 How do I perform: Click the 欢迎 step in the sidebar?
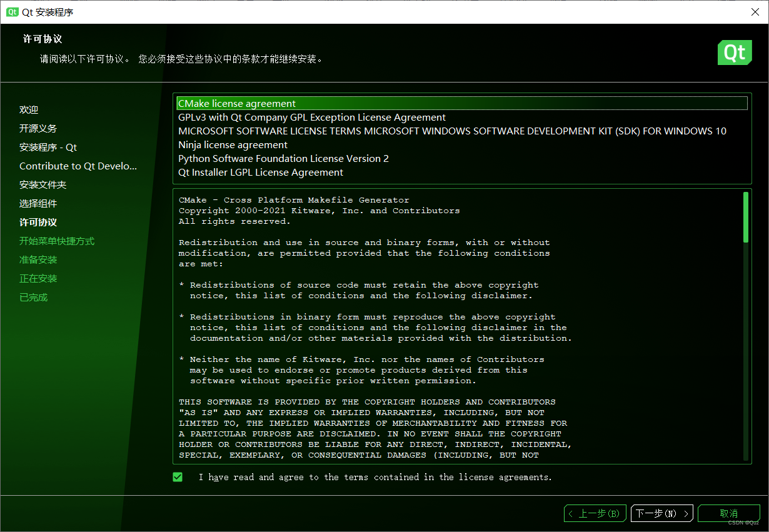[29, 110]
